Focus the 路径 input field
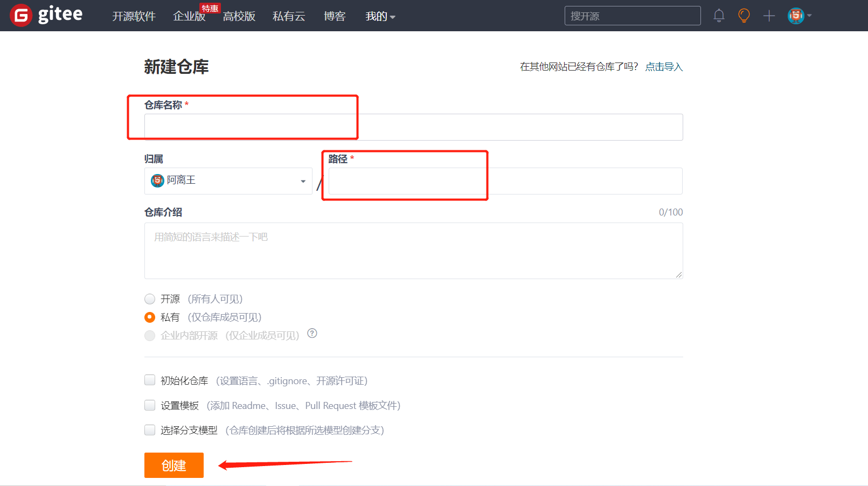868x486 pixels. (505, 181)
